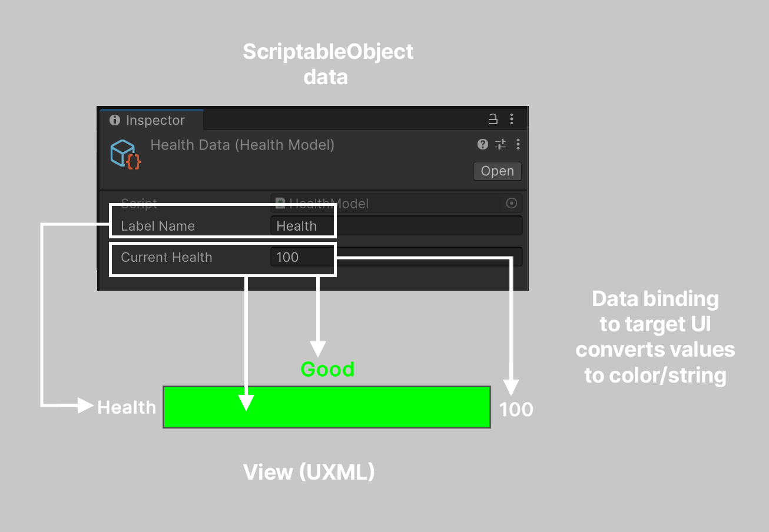The height and width of the screenshot is (532, 769).
Task: Click the Label Name property label
Action: (158, 226)
